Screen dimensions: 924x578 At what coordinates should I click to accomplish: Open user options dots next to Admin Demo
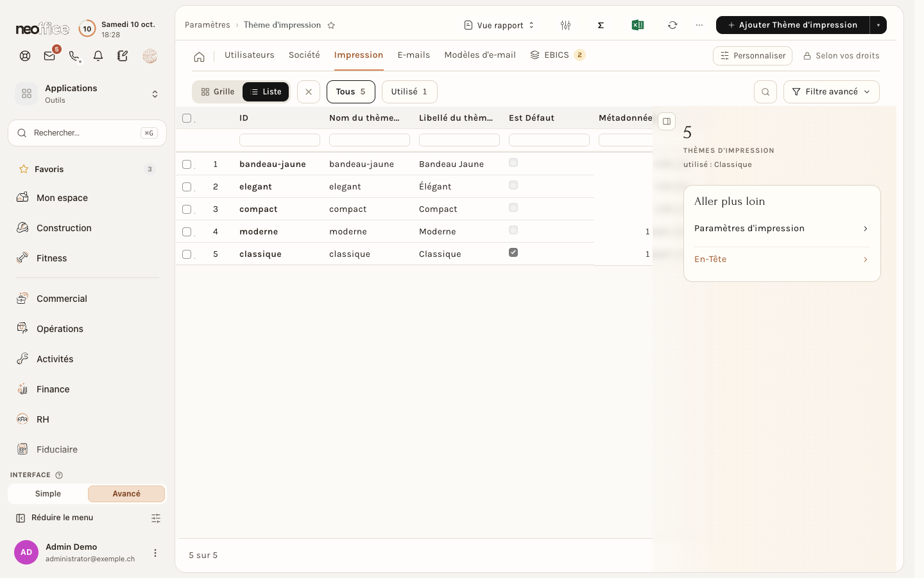(x=155, y=553)
